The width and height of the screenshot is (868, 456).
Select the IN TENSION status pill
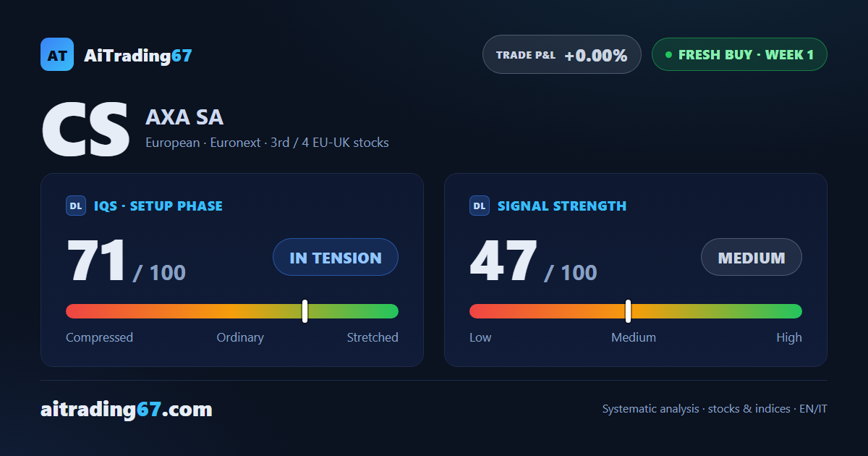(x=336, y=257)
